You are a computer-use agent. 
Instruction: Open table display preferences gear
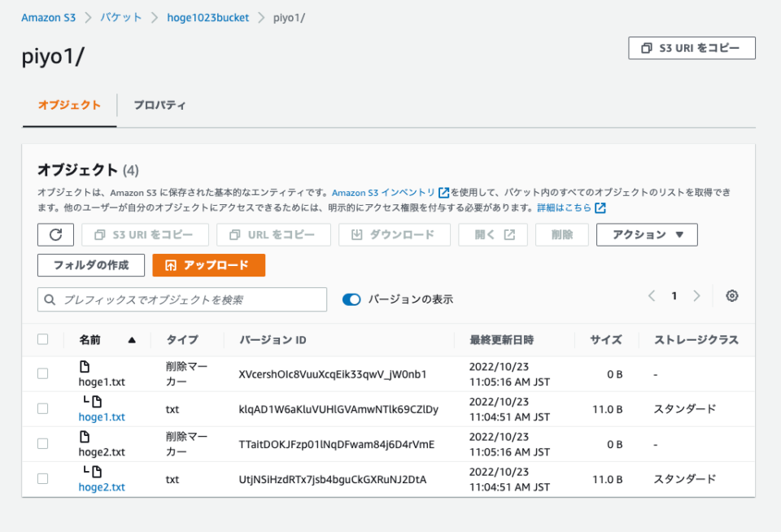[x=731, y=296]
